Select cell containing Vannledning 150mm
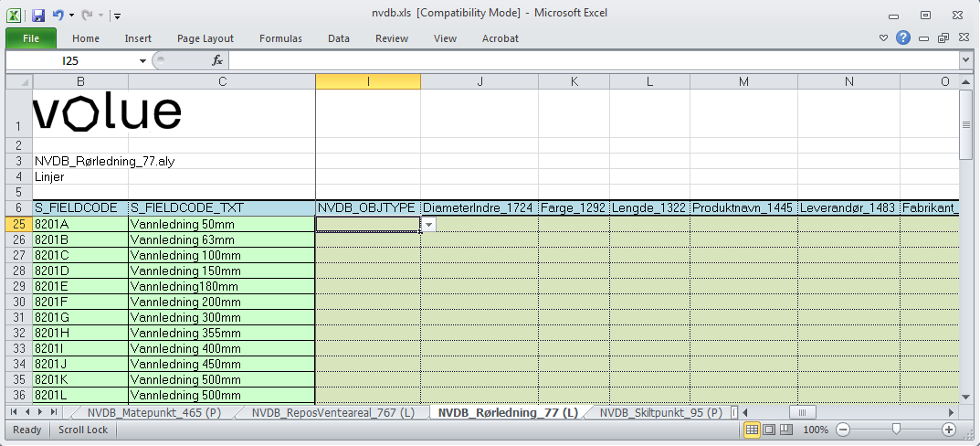This screenshot has height=446, width=980. tap(221, 271)
